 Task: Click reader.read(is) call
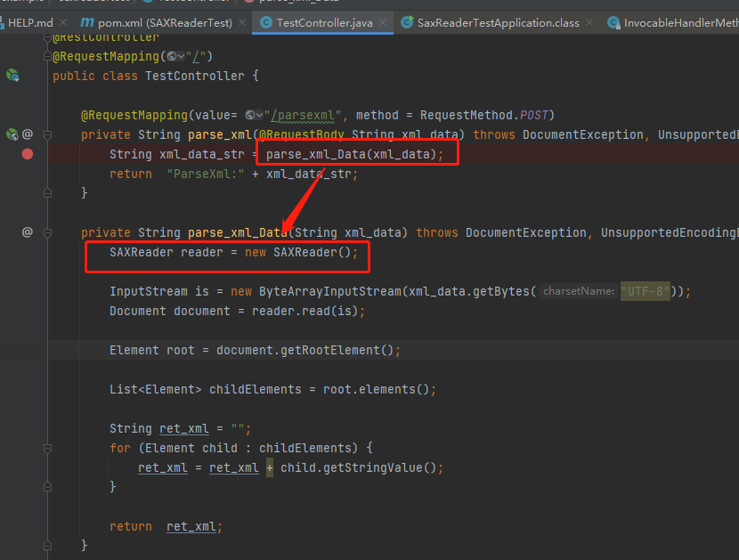[x=305, y=311]
